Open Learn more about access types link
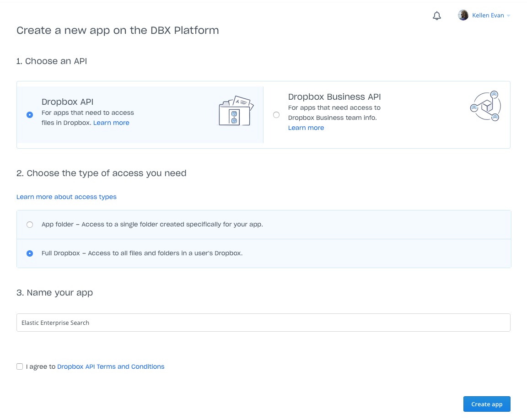 tap(66, 197)
